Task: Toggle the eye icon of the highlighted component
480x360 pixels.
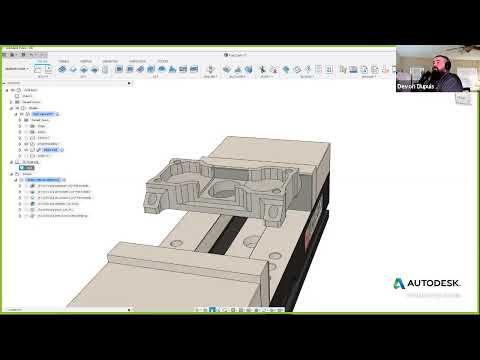Action: [x=22, y=114]
